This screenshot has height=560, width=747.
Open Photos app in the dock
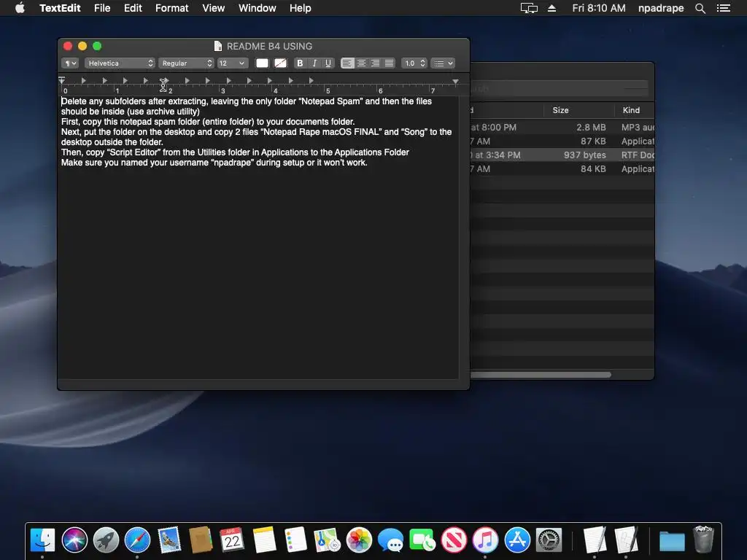tap(359, 540)
